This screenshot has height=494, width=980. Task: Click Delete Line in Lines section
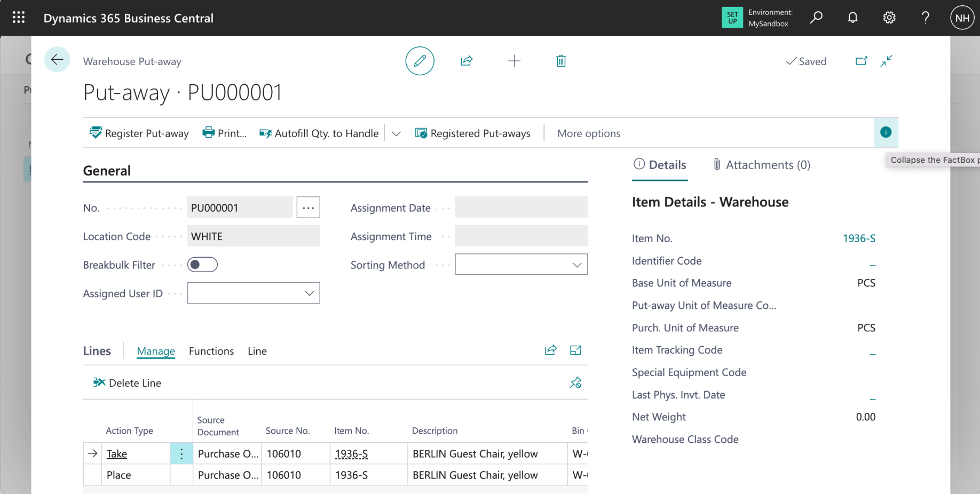pyautogui.click(x=128, y=383)
